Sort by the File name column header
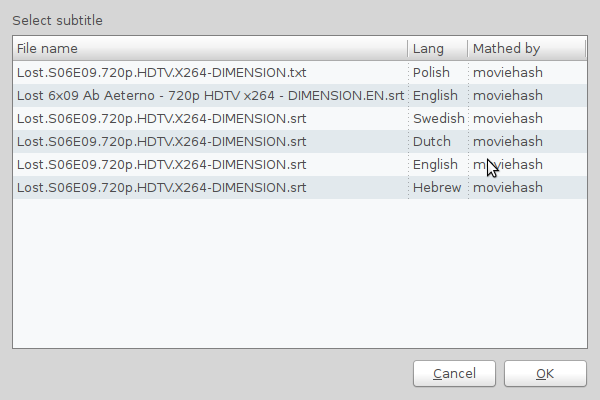Screen dimensions: 600x400 [210, 49]
